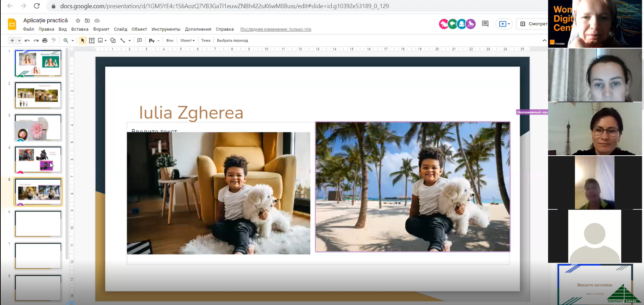Click the undo arrow in toolbar

click(x=27, y=40)
